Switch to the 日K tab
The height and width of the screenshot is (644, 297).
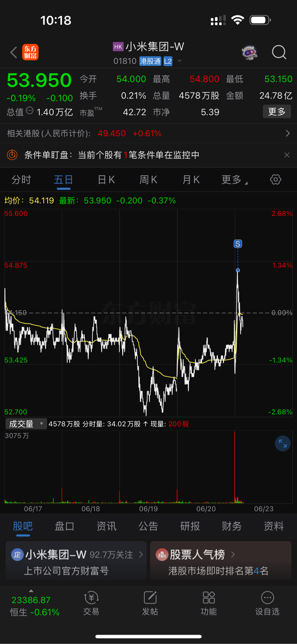coord(106,180)
